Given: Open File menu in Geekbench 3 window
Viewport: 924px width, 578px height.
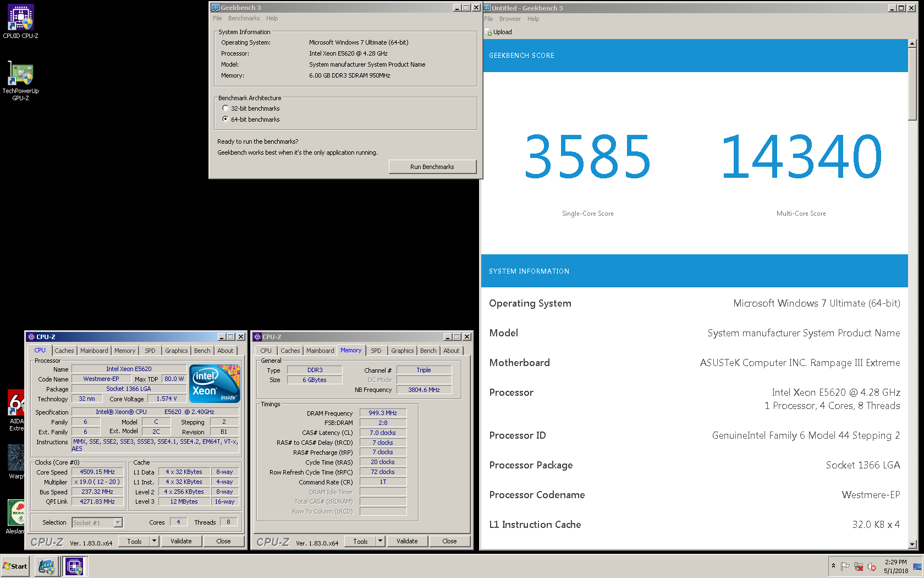Looking at the screenshot, I should tap(217, 18).
